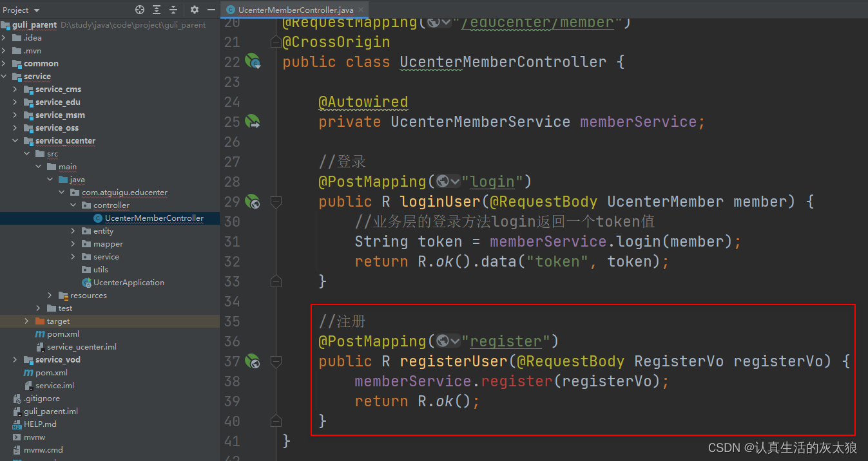Select the src folder
This screenshot has height=461, width=868.
pos(52,154)
